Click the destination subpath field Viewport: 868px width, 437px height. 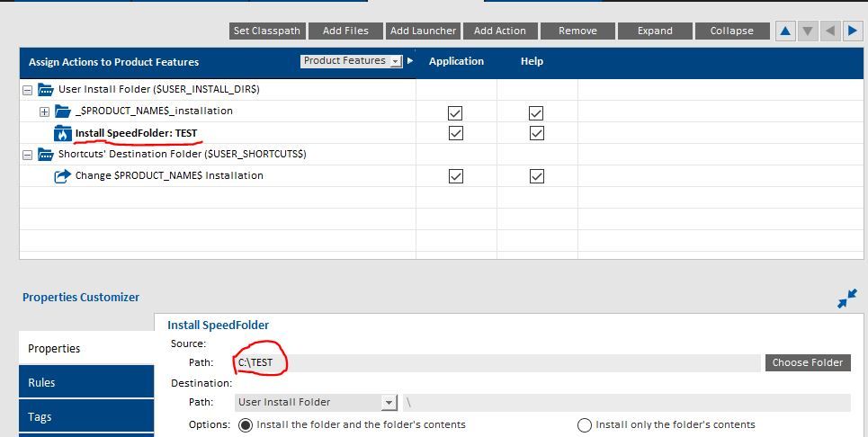627,403
